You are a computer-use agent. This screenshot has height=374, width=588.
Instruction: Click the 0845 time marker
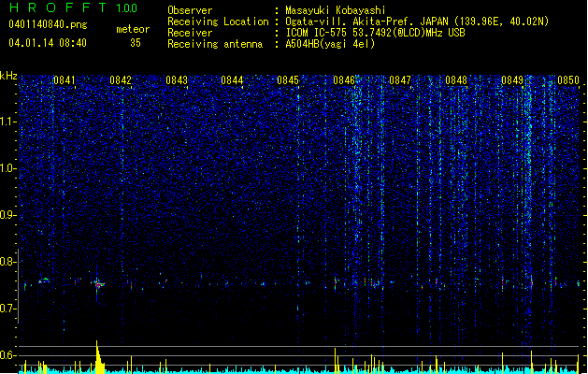point(288,80)
